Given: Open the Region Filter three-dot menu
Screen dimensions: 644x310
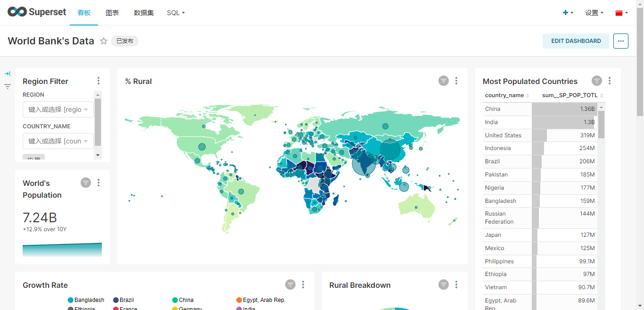Looking at the screenshot, I should pos(98,81).
